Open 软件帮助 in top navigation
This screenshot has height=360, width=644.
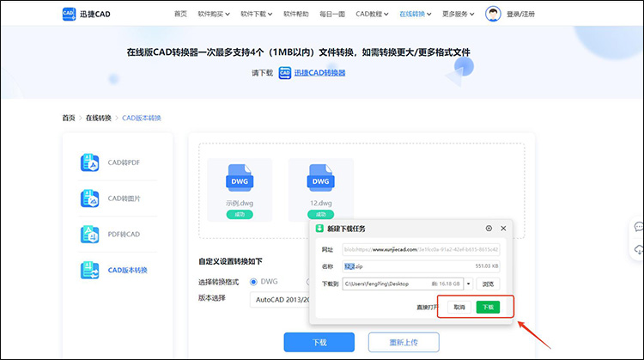coord(296,14)
